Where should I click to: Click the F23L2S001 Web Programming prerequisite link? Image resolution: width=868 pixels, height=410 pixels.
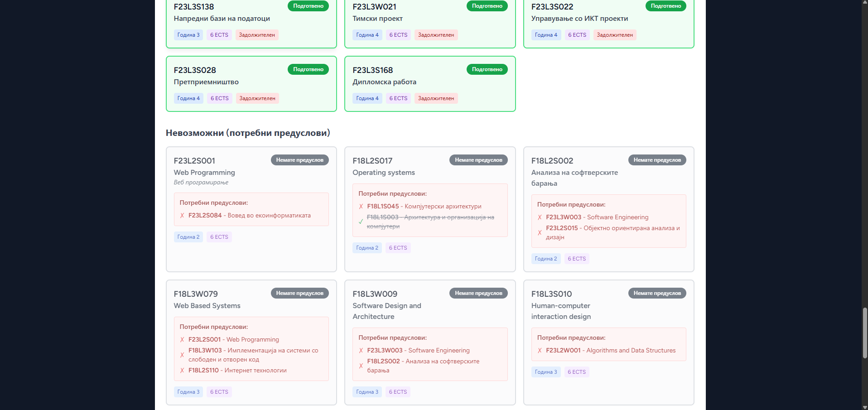(x=233, y=340)
